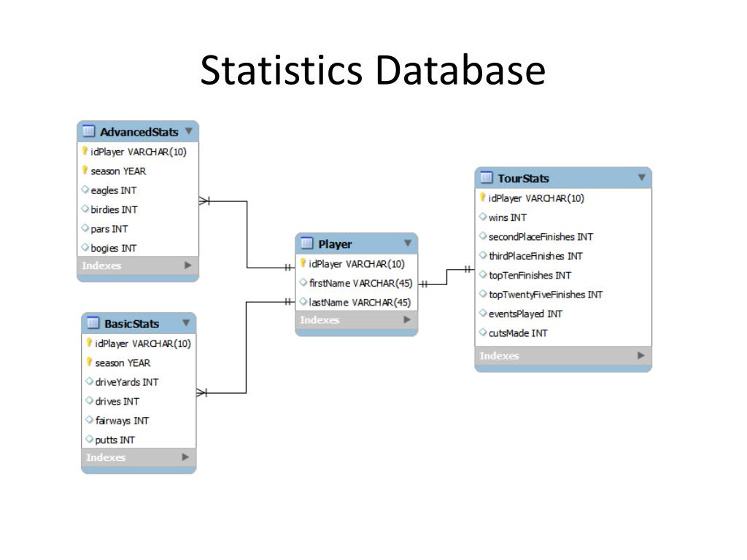Click primary key icon of TourStats idPlayer
Image resolution: width=747 pixels, height=560 pixels.
(x=483, y=197)
